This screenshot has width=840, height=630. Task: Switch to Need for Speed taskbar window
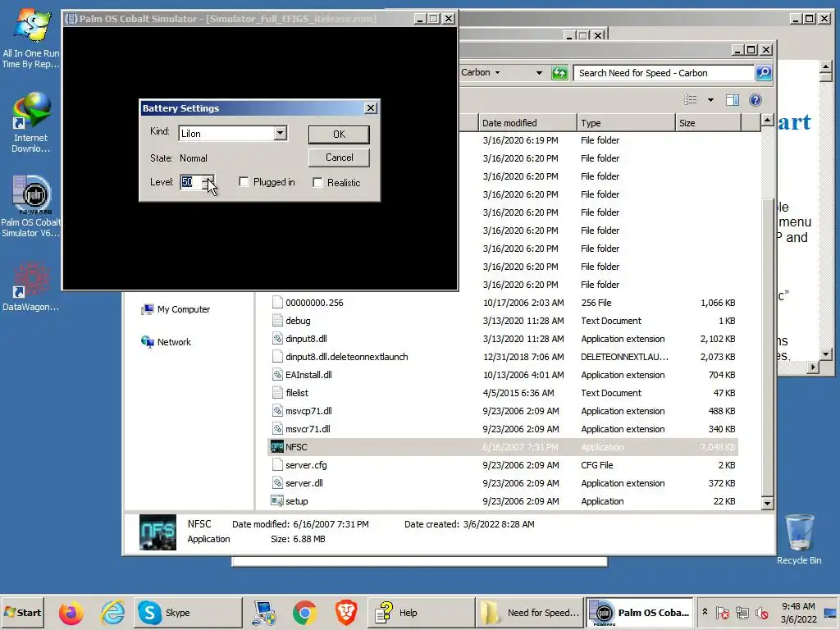(x=529, y=612)
